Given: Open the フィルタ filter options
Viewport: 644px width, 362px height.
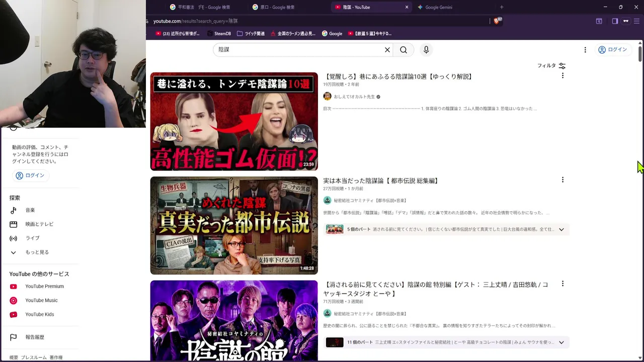Looking at the screenshot, I should pyautogui.click(x=551, y=66).
